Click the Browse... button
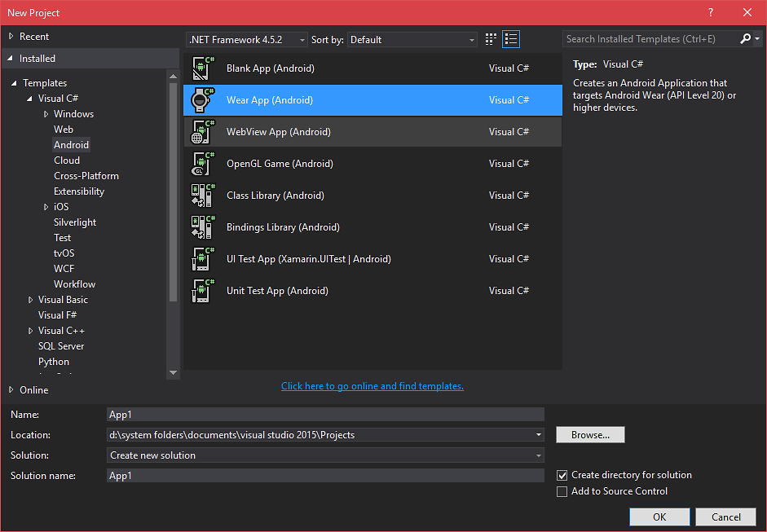The height and width of the screenshot is (532, 767). [590, 435]
